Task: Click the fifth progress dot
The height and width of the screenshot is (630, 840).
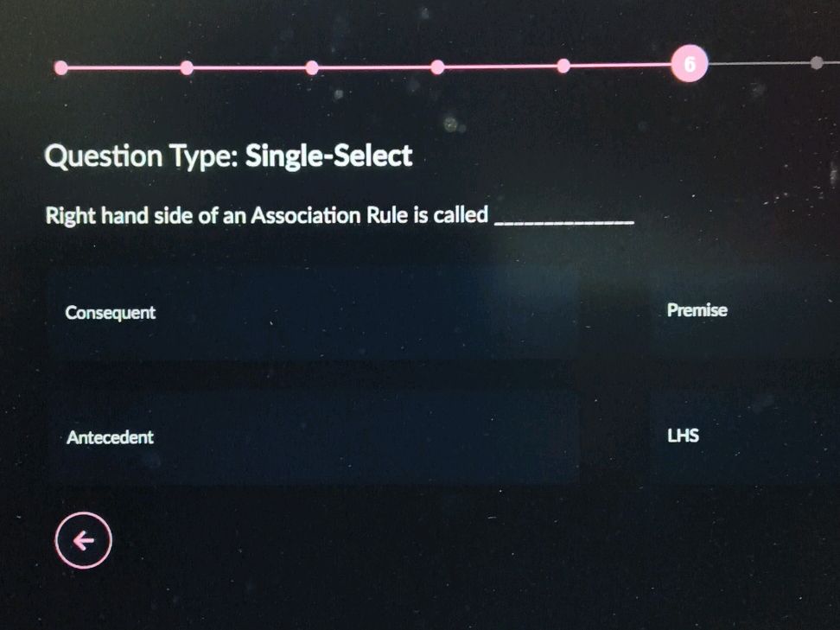Action: 563,66
